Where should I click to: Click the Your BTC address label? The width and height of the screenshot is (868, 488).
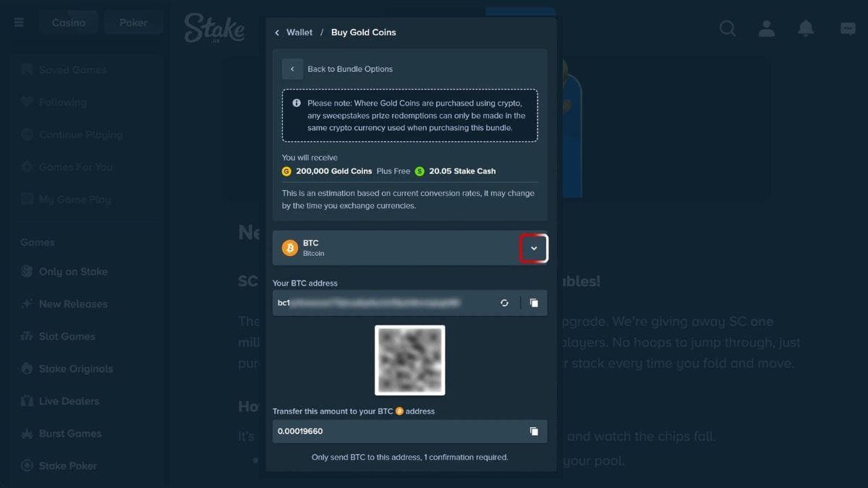click(x=305, y=283)
